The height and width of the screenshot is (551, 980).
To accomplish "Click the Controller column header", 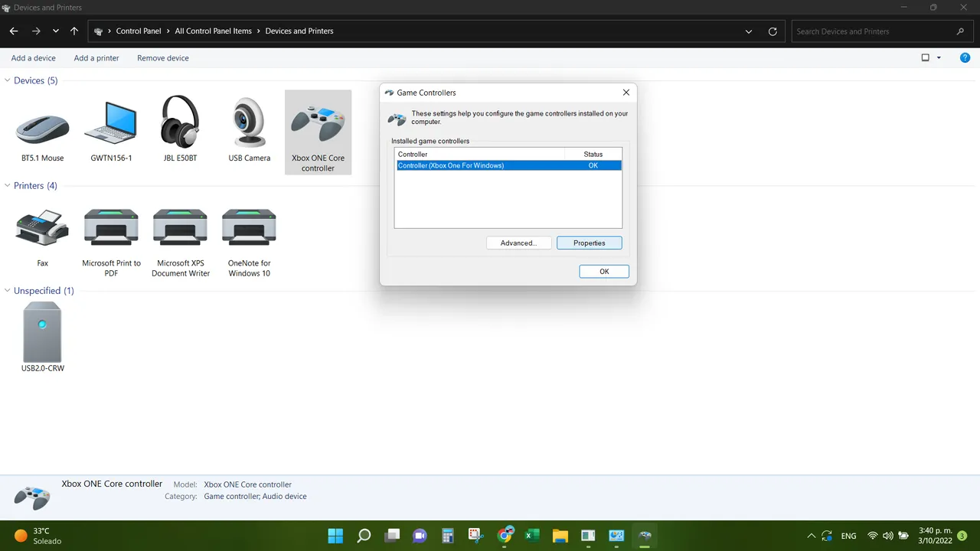I will [x=479, y=155].
